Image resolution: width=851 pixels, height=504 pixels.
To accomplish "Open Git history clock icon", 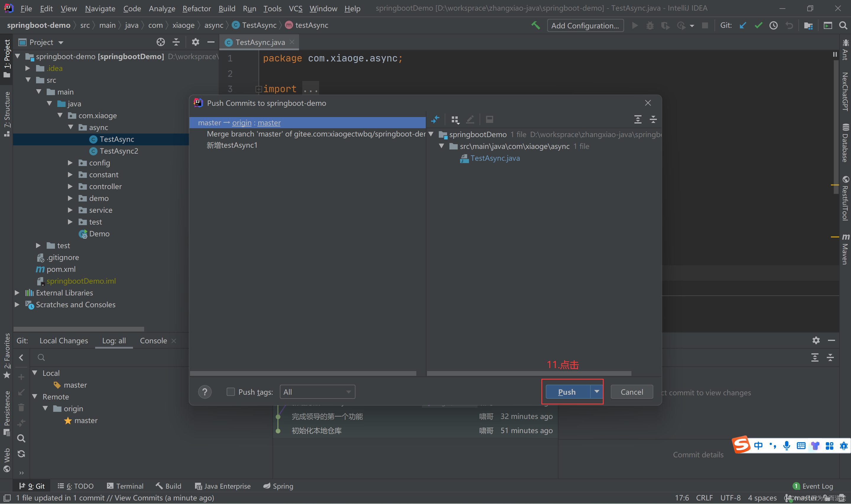I will [x=773, y=25].
